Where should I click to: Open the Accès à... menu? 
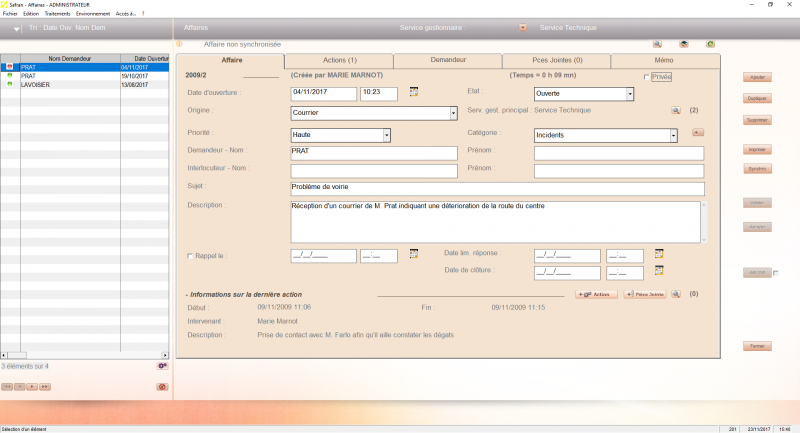[126, 14]
